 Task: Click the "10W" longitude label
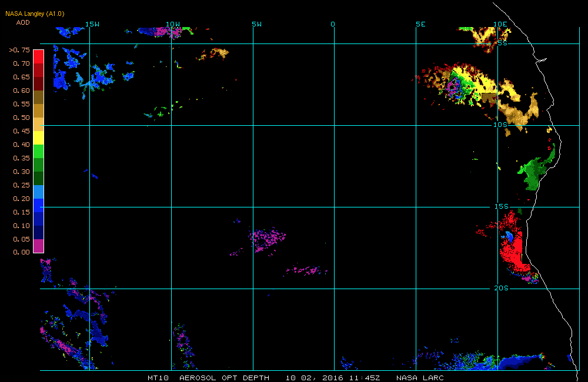[x=173, y=24]
